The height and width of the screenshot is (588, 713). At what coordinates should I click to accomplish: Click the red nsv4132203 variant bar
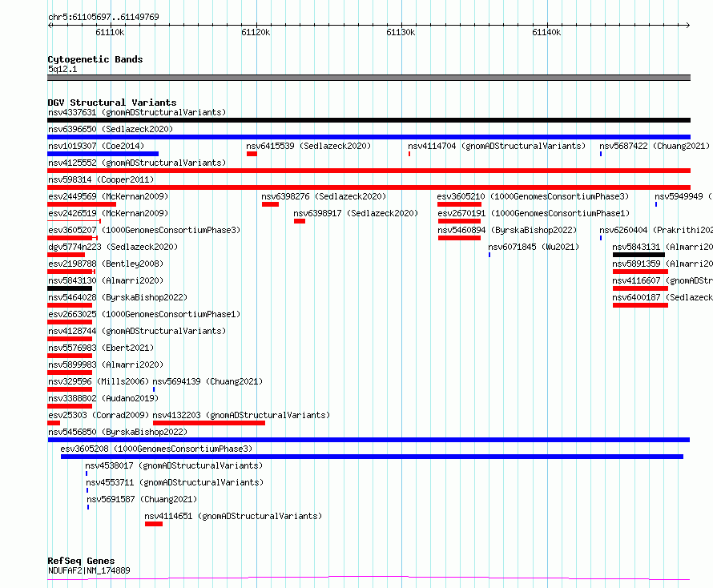point(209,423)
